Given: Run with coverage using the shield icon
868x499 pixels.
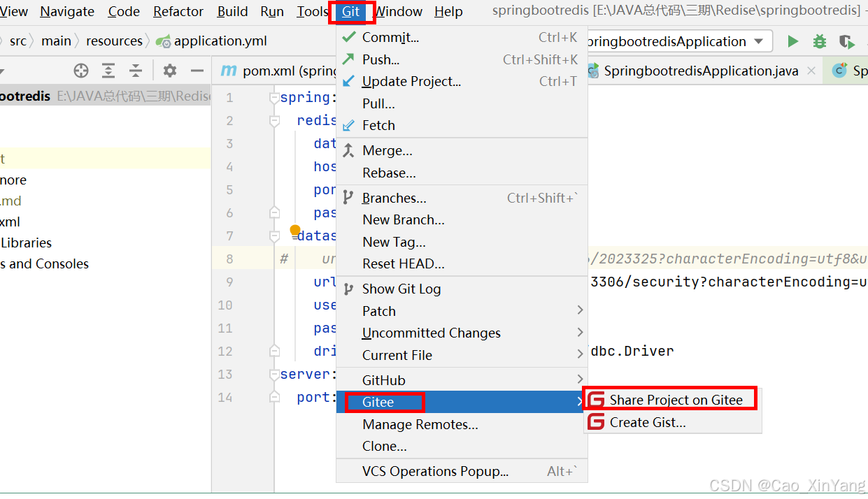Looking at the screenshot, I should 846,41.
